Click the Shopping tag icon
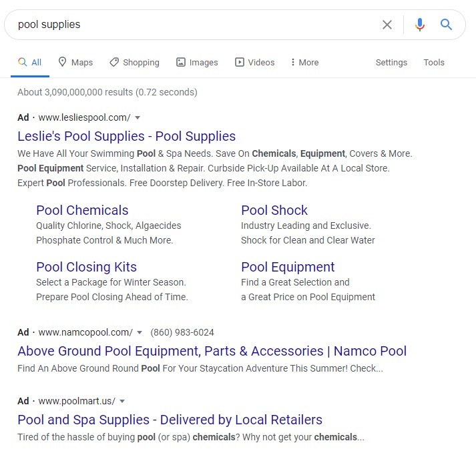Image resolution: width=476 pixels, height=465 pixels. [x=114, y=62]
